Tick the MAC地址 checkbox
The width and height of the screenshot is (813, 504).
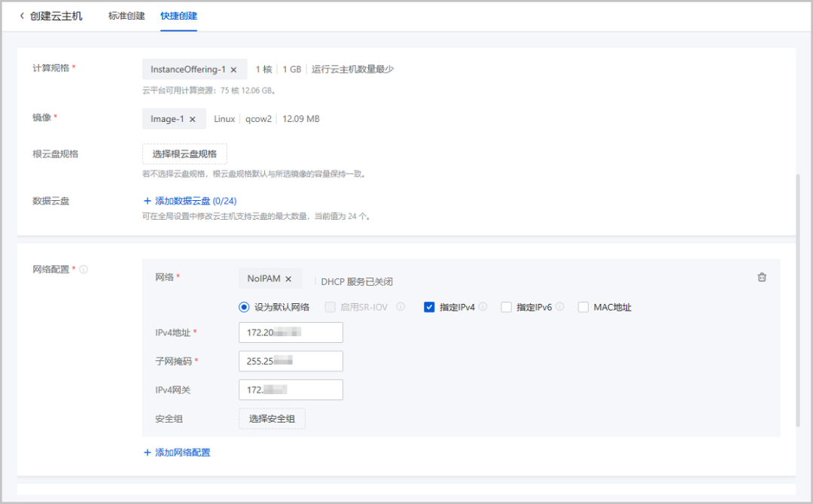583,307
